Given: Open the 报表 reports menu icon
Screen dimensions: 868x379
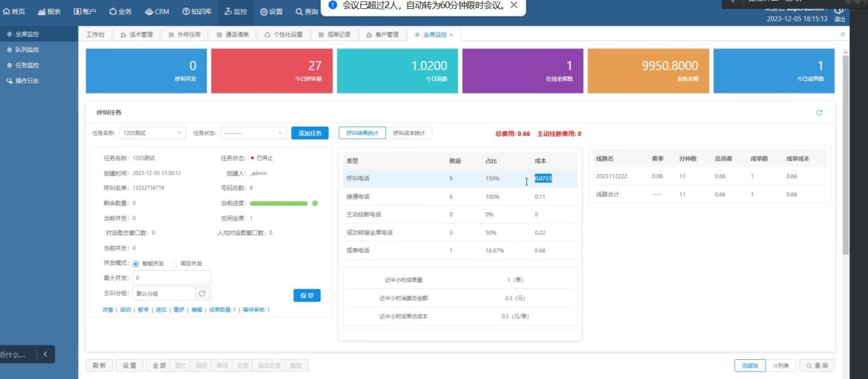Looking at the screenshot, I should pyautogui.click(x=42, y=12).
